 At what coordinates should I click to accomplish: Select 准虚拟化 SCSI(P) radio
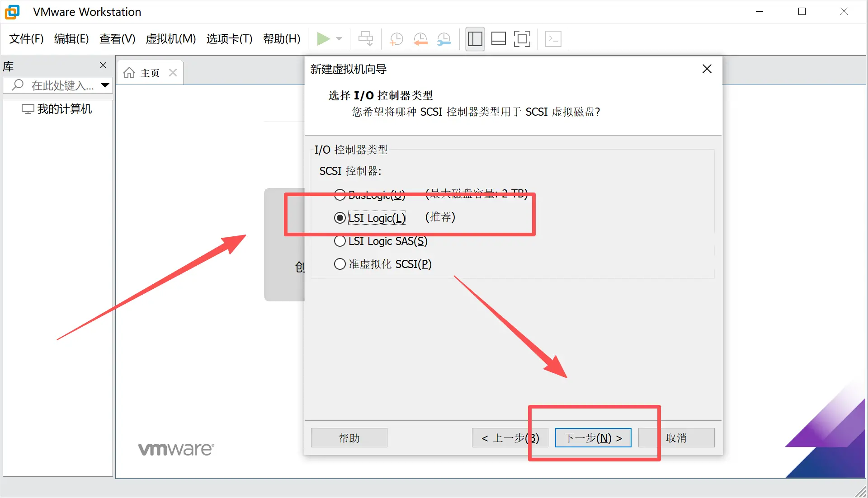pyautogui.click(x=340, y=264)
